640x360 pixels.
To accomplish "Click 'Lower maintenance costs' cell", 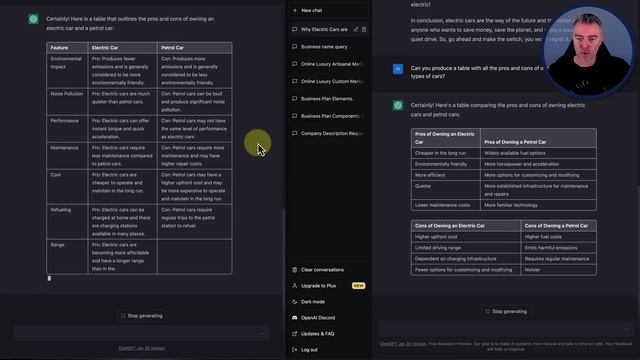I will pyautogui.click(x=446, y=205).
